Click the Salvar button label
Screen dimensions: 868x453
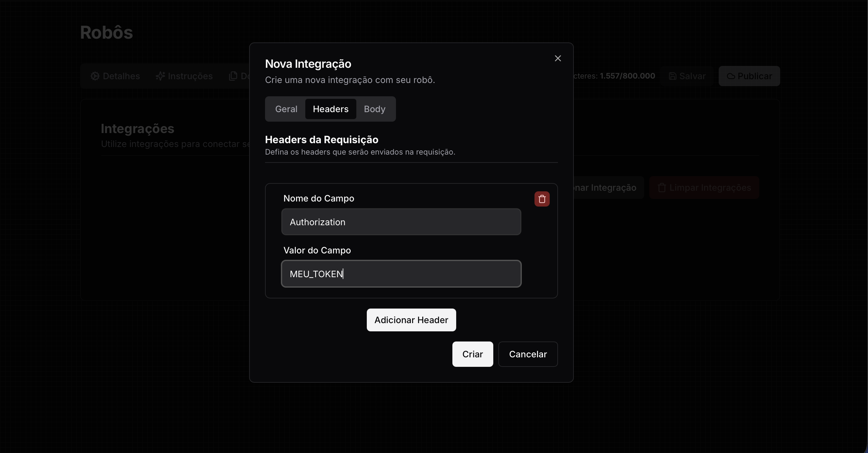click(x=692, y=76)
